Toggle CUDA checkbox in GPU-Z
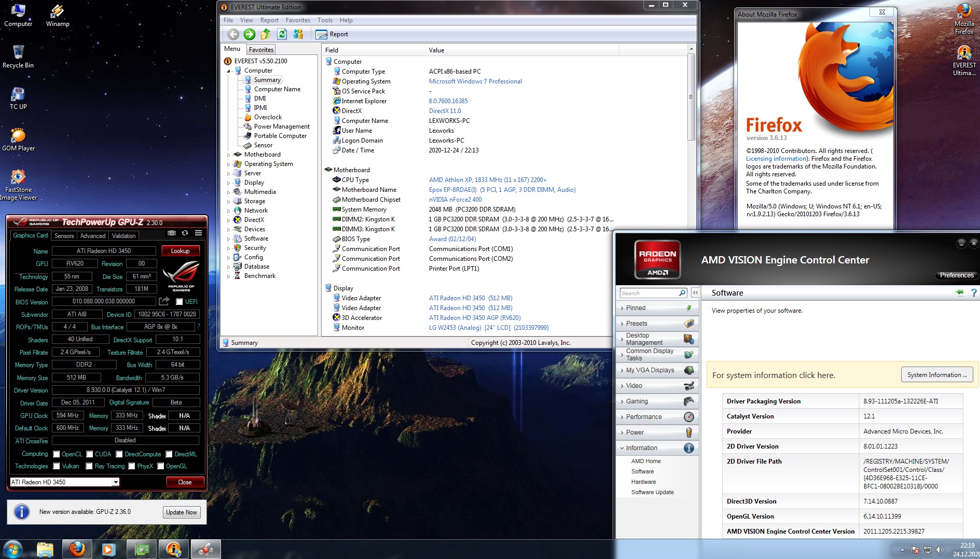 tap(90, 454)
